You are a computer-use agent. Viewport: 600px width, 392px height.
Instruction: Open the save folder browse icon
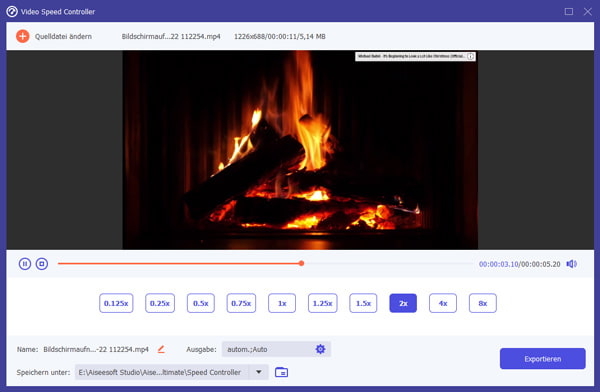(x=281, y=372)
